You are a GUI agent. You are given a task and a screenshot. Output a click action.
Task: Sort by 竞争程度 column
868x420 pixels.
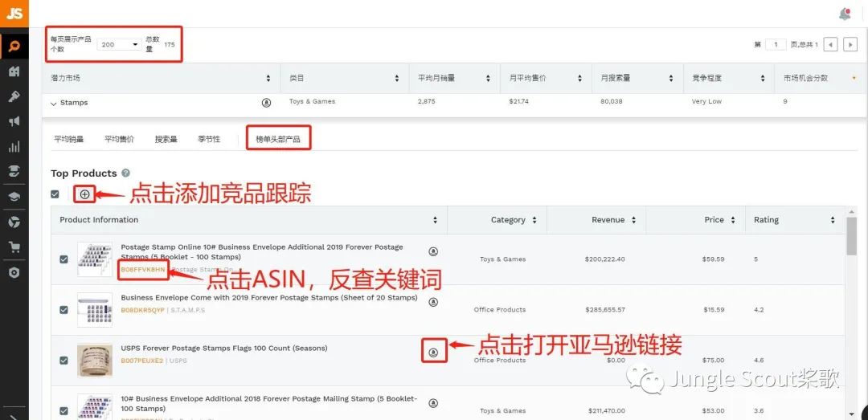(763, 79)
